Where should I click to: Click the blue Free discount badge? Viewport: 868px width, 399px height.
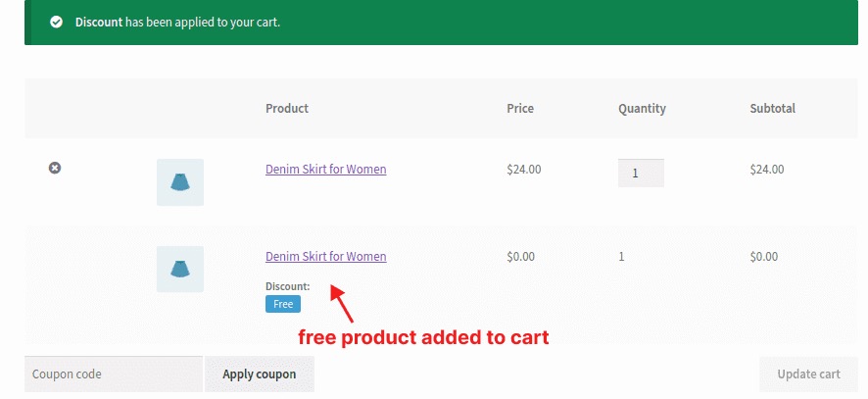tap(283, 304)
